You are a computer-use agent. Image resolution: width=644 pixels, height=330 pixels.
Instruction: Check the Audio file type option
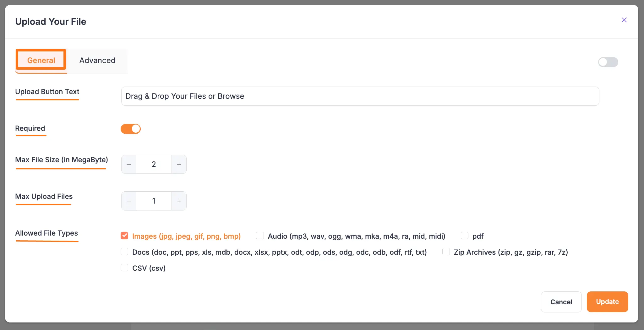[260, 236]
